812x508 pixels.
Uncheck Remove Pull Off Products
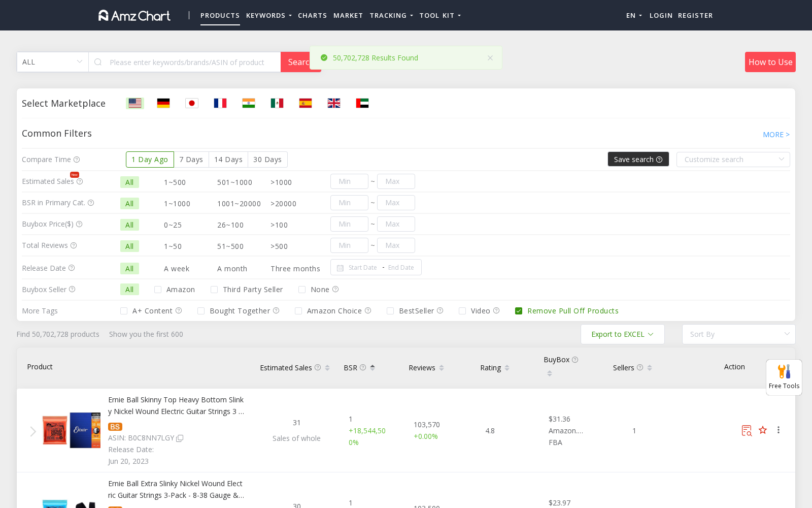pyautogui.click(x=519, y=311)
